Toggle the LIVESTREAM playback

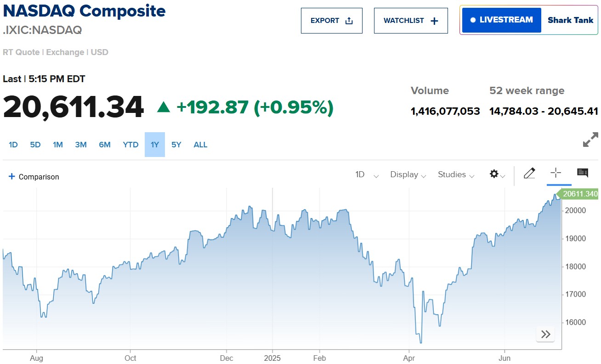click(x=501, y=20)
